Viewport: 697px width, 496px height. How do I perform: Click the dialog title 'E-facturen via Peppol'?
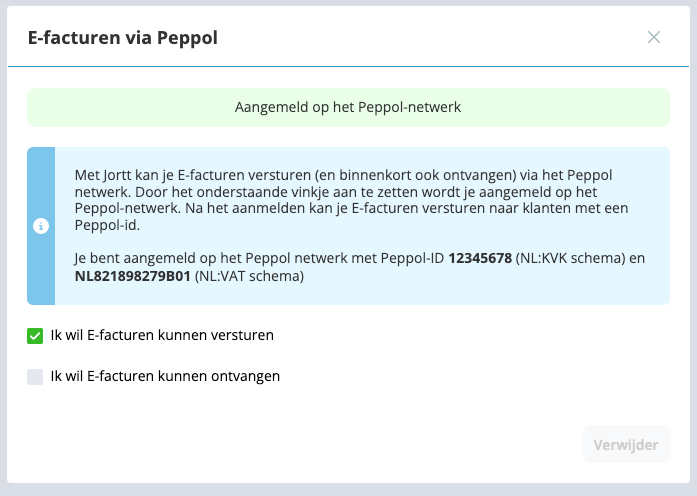123,38
